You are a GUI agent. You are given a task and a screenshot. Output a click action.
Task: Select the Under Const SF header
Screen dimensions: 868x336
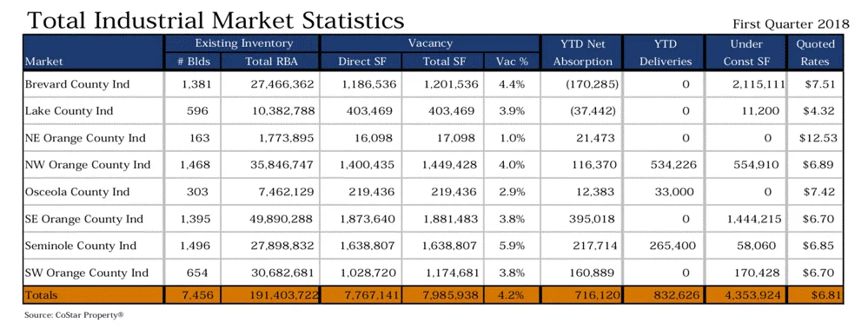pos(746,53)
